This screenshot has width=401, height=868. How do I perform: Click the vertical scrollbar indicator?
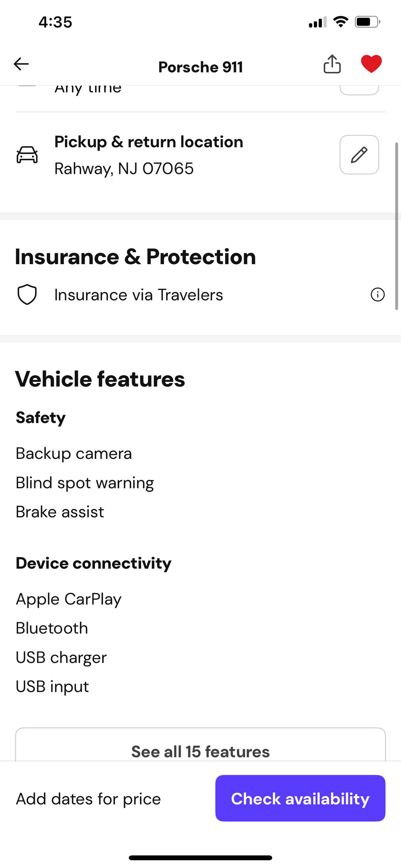396,226
